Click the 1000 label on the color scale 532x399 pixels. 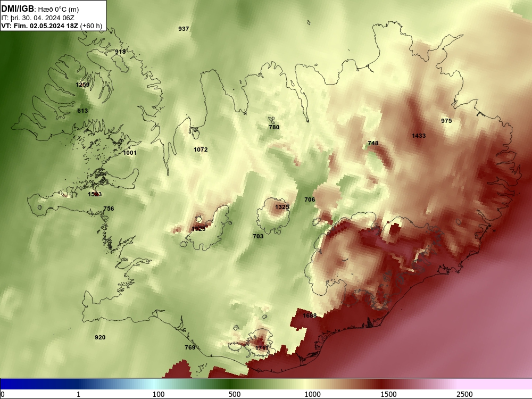pos(312,394)
